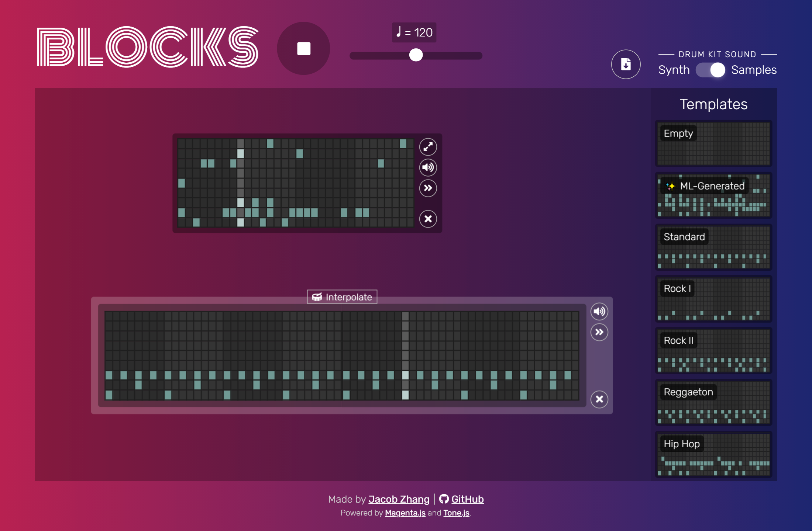Screen dimensions: 812x531
Task: Choose the Hip Hop template
Action: tap(713, 454)
